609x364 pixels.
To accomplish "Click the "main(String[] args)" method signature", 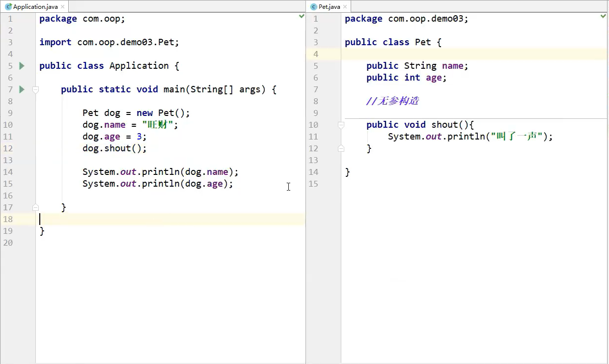I will click(x=214, y=89).
